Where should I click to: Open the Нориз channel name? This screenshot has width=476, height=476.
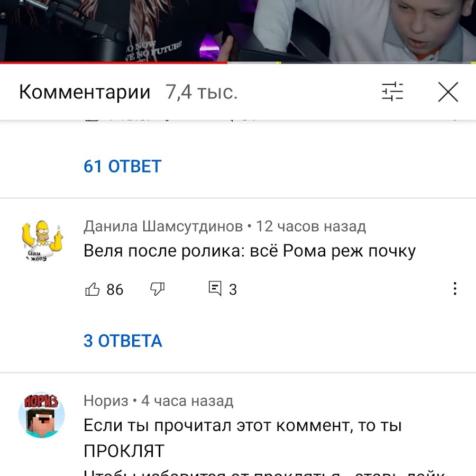[106, 401]
